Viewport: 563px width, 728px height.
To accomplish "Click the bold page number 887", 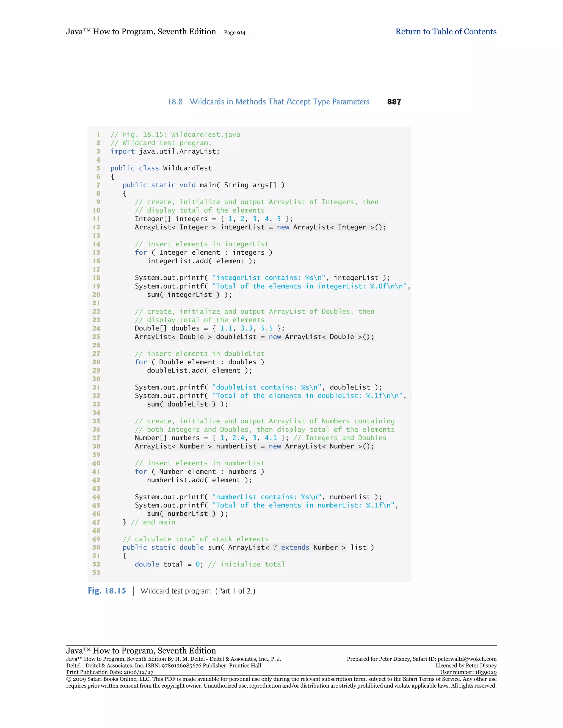I will coord(394,102).
